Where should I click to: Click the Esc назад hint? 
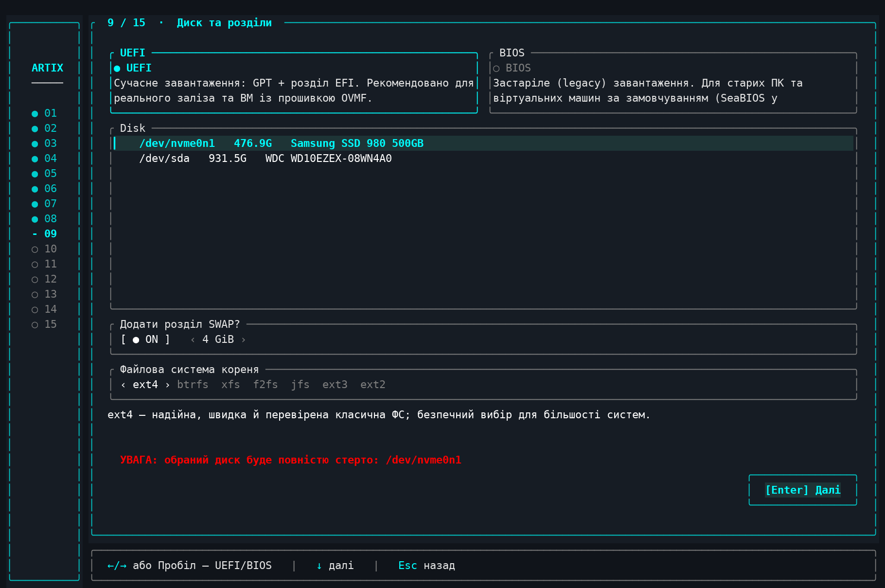tap(426, 566)
